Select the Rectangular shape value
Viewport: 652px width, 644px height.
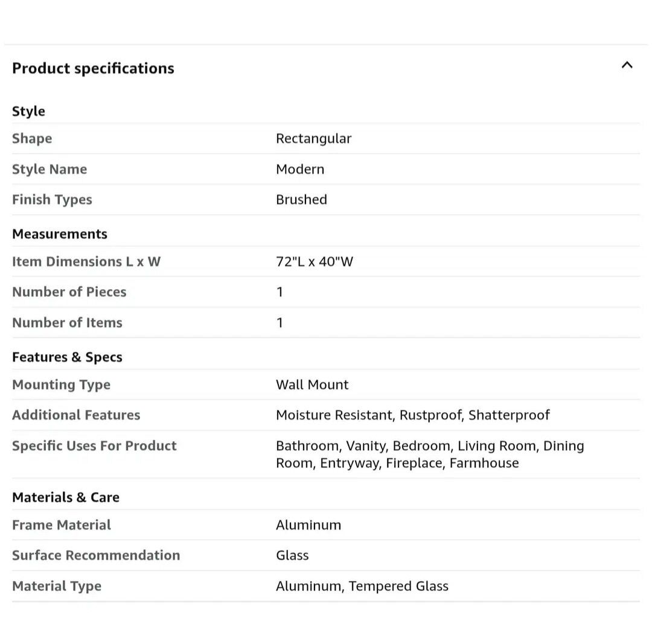313,138
